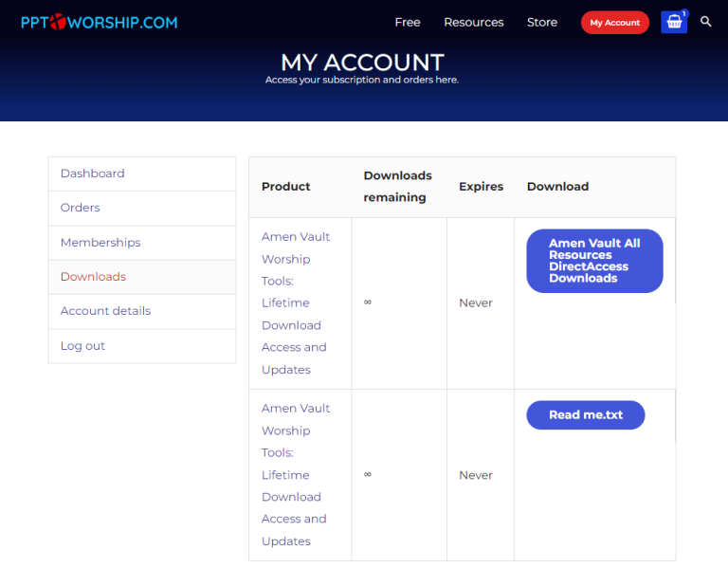728x586 pixels.
Task: Select the Downloads sidebar tab
Action: [x=93, y=277]
